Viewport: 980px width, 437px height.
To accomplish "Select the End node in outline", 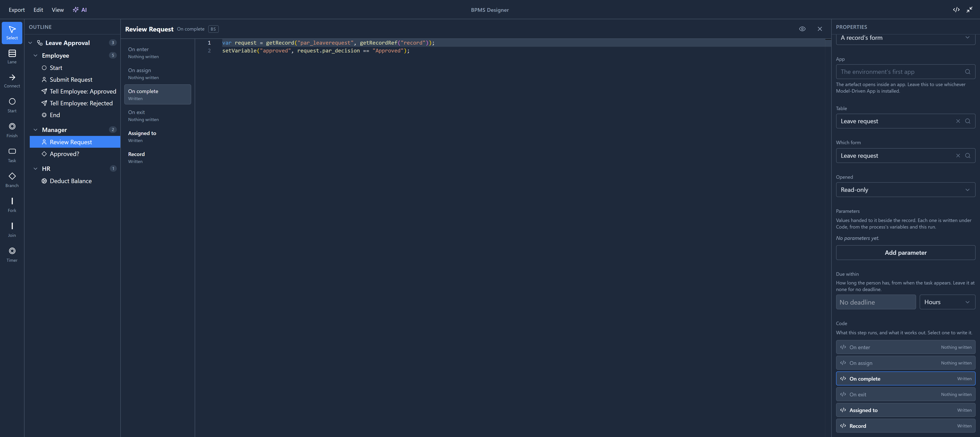I will pos(75,115).
